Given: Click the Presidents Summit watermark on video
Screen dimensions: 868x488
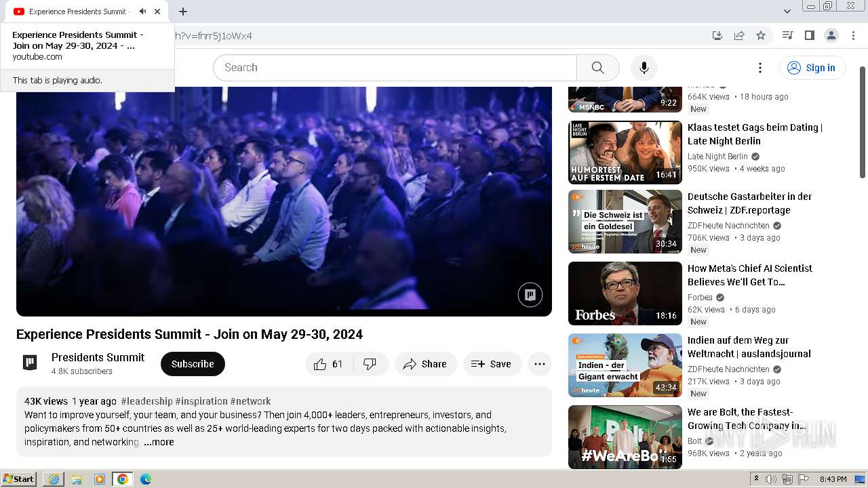Looking at the screenshot, I should pos(530,295).
